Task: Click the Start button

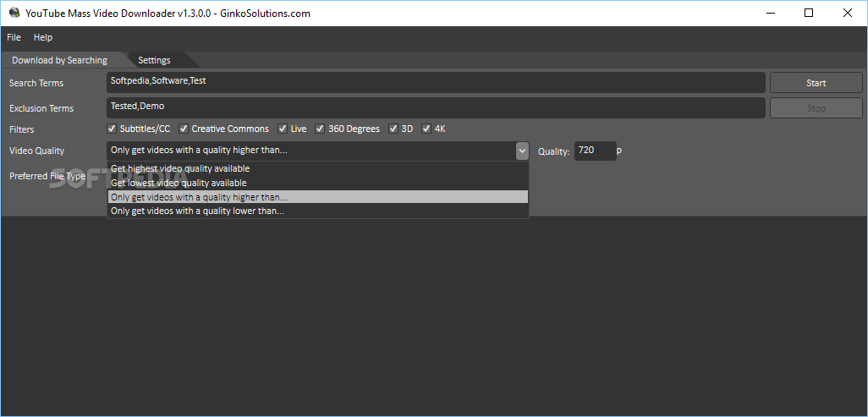Action: tap(816, 83)
